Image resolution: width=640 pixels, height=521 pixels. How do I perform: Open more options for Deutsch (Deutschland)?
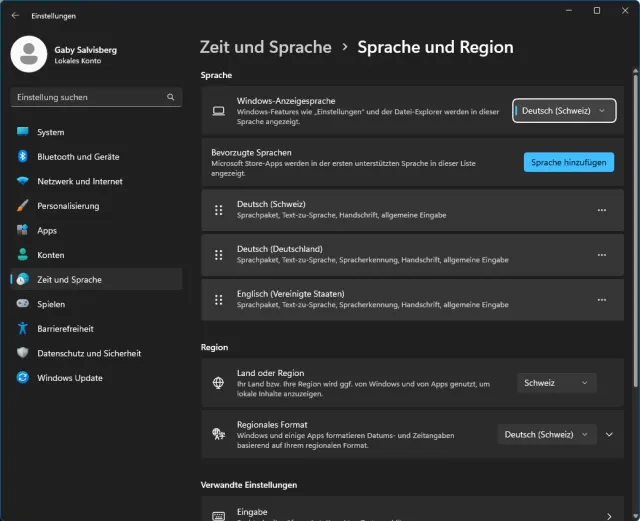pyautogui.click(x=601, y=255)
